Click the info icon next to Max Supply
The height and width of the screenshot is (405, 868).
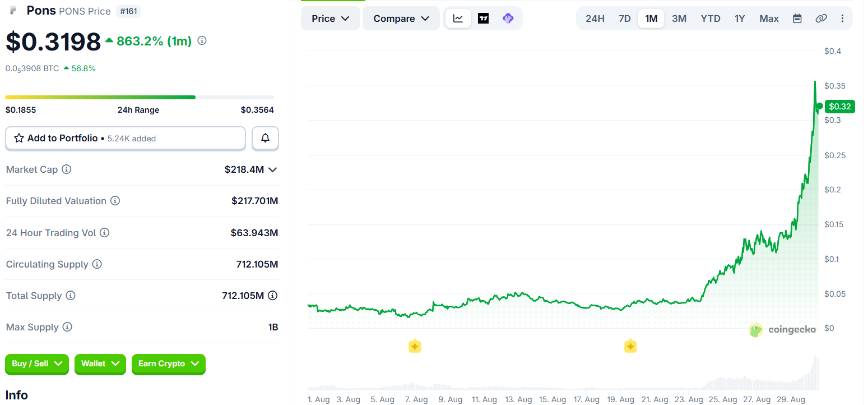click(67, 327)
